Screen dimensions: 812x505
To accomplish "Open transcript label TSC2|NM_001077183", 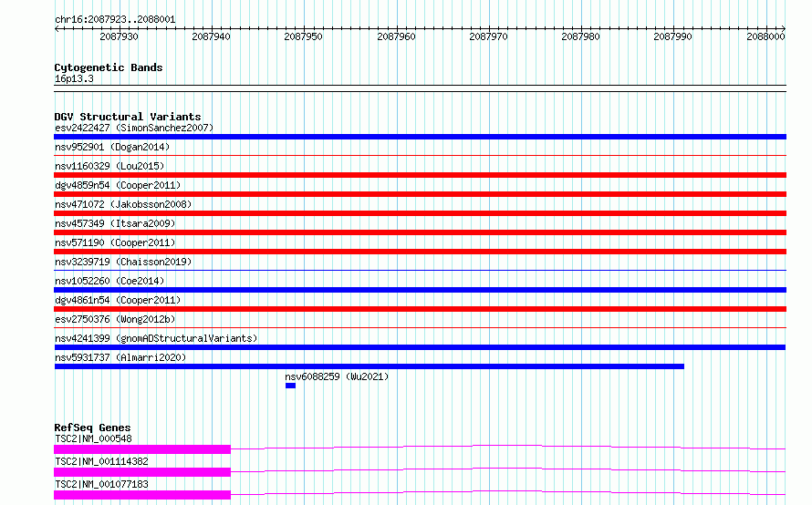I will 101,484.
